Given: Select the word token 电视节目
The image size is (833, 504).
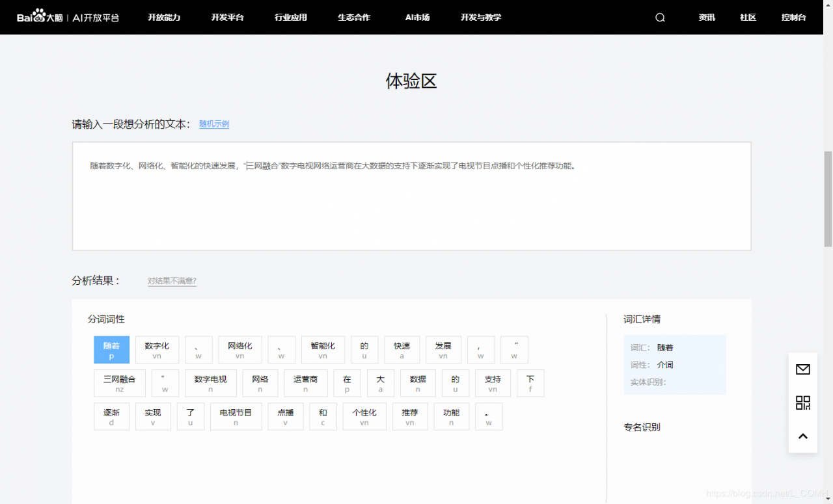Looking at the screenshot, I should coord(236,416).
